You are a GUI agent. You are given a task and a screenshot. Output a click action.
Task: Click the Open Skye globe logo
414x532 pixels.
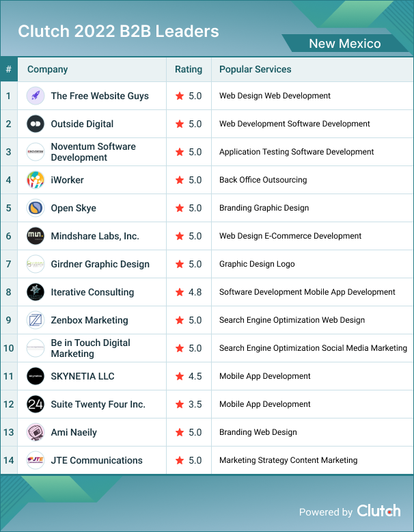coord(36,208)
